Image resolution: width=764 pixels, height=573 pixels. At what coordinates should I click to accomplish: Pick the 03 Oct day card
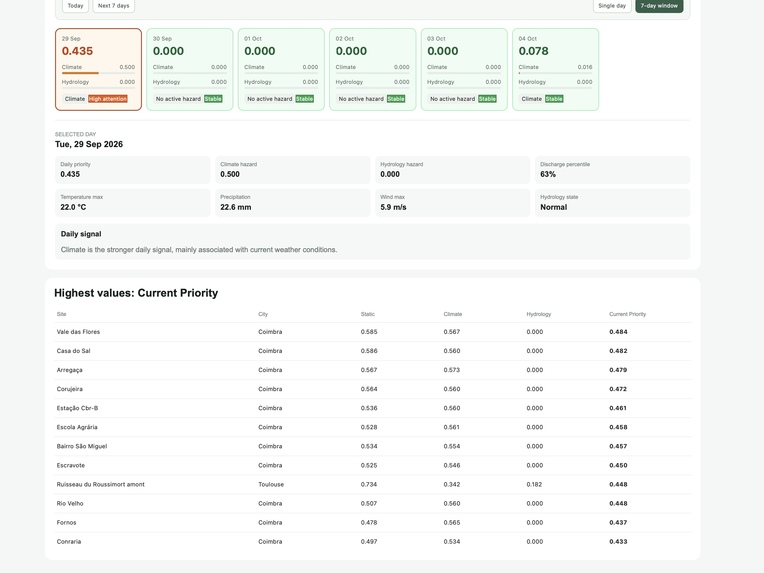(464, 69)
